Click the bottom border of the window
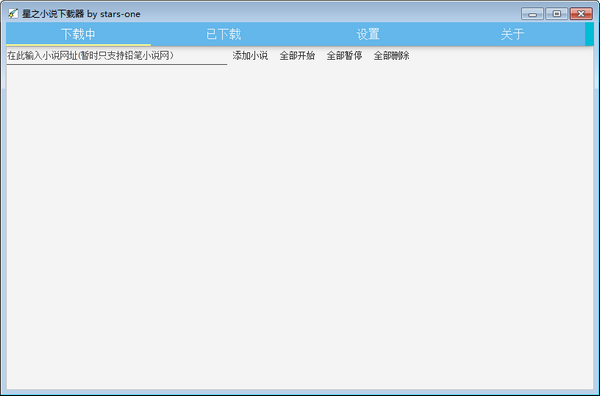Screen dimensions: 600x396 pos(300,392)
